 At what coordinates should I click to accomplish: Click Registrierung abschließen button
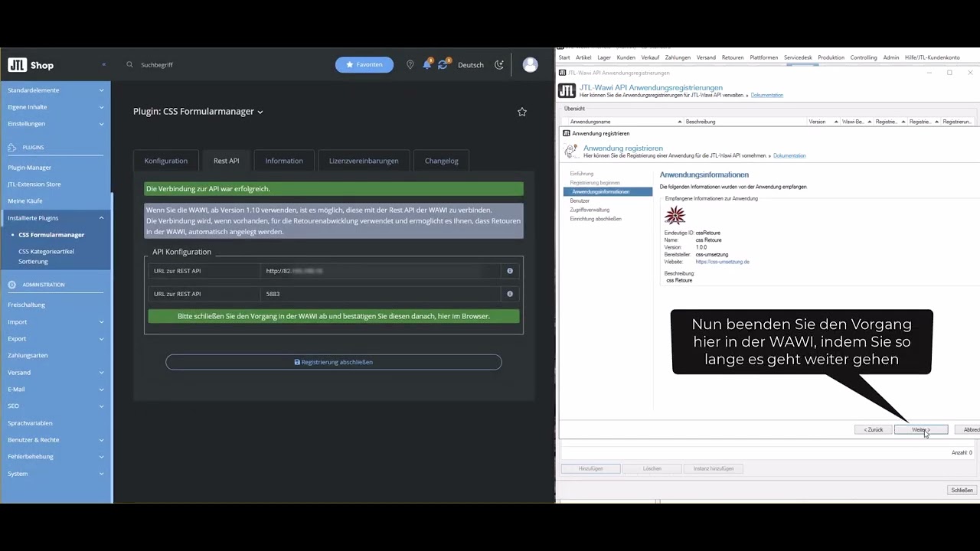334,362
